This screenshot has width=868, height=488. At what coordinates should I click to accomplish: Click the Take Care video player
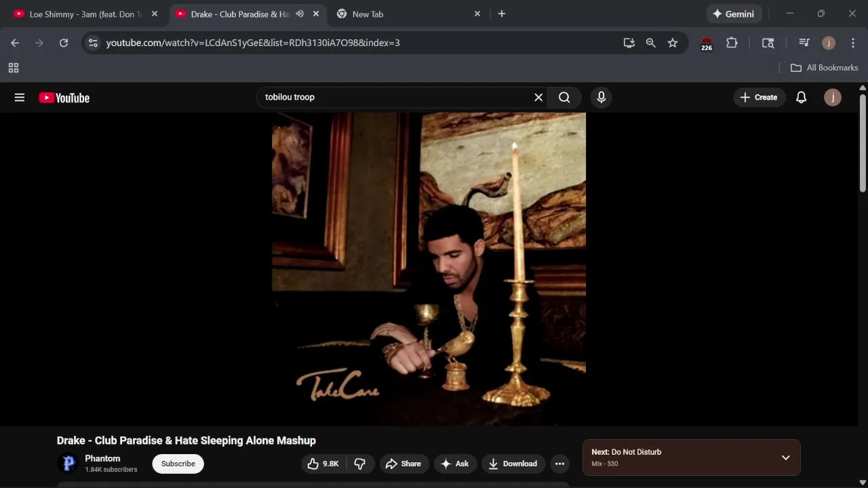coord(429,269)
